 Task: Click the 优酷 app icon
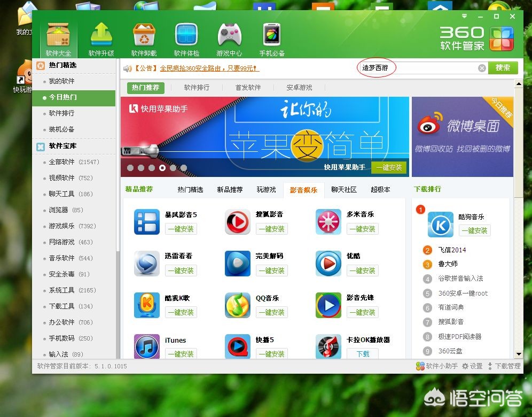pos(328,264)
